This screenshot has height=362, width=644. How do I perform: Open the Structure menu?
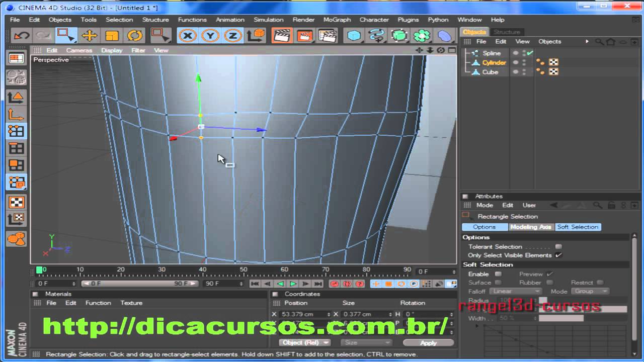155,20
